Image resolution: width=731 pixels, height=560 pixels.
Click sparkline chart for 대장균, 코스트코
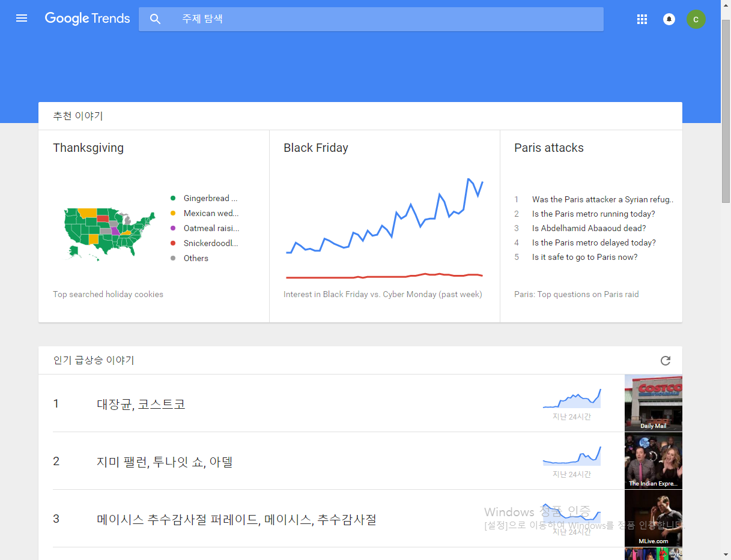pos(572,399)
